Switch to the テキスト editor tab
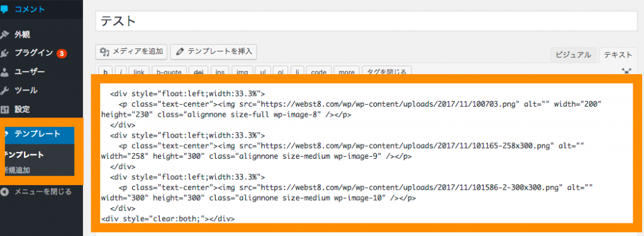Screen dimensions: 644x236 [618, 55]
